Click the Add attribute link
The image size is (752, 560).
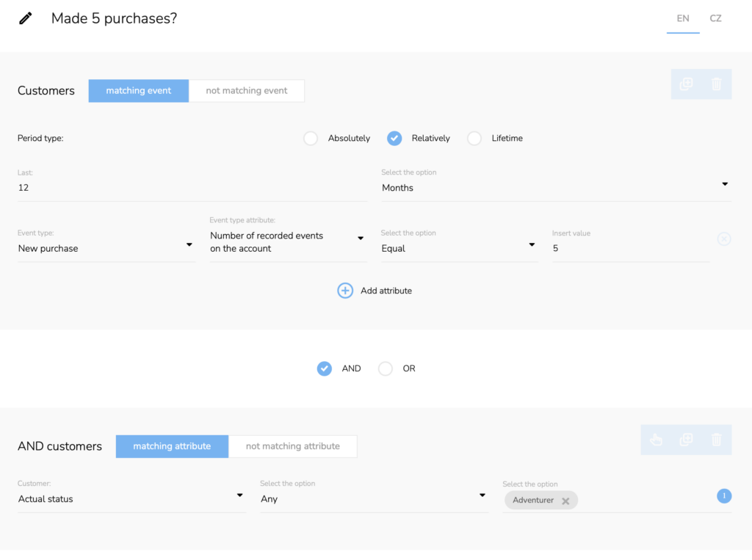[386, 291]
